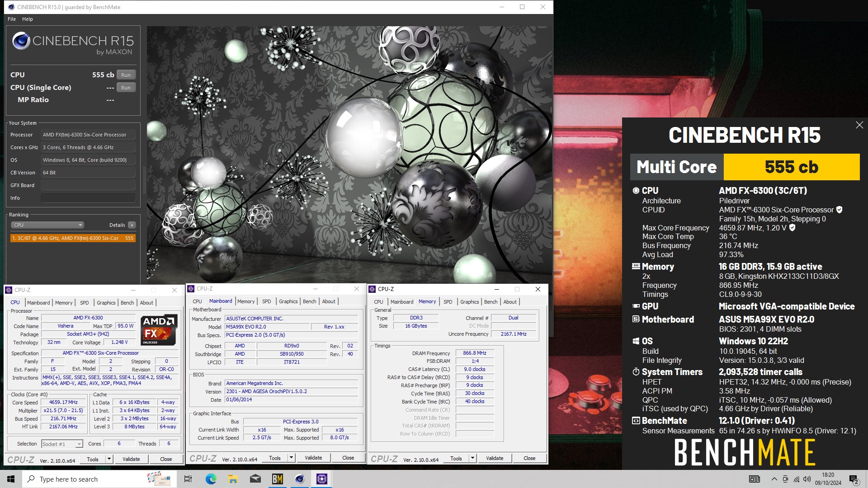Click Tools button in left CPU-Z window
The width and height of the screenshot is (868, 488).
(93, 459)
